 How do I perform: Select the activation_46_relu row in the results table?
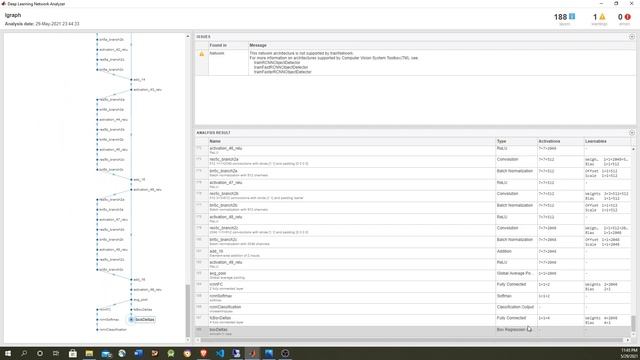(x=413, y=150)
